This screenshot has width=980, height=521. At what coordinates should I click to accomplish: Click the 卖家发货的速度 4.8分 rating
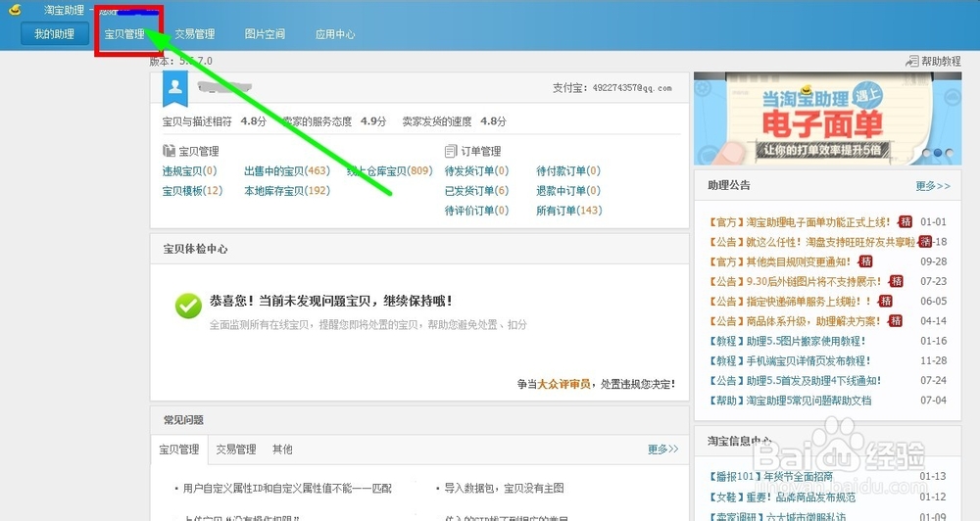454,121
